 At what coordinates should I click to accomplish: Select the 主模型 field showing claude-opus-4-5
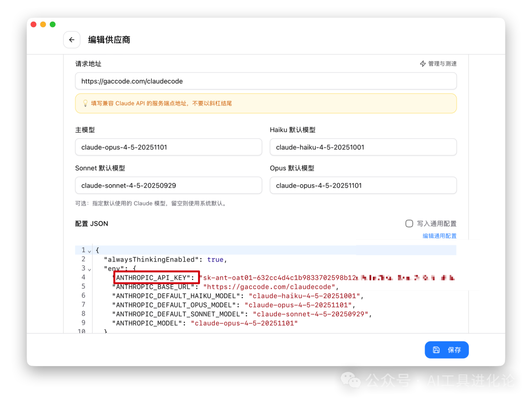pyautogui.click(x=168, y=147)
